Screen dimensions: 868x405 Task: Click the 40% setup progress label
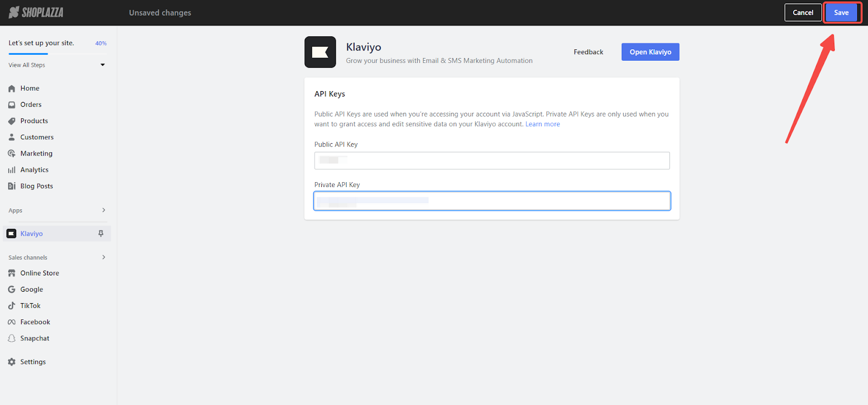(101, 43)
